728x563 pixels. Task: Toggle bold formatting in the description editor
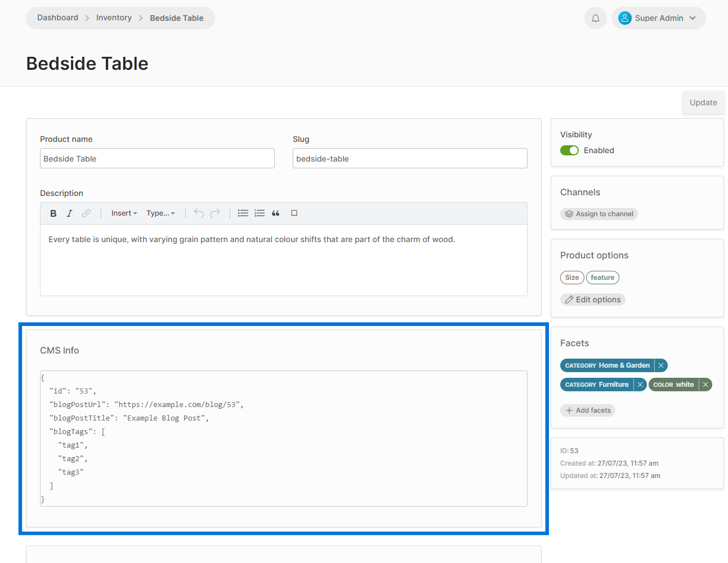[53, 213]
